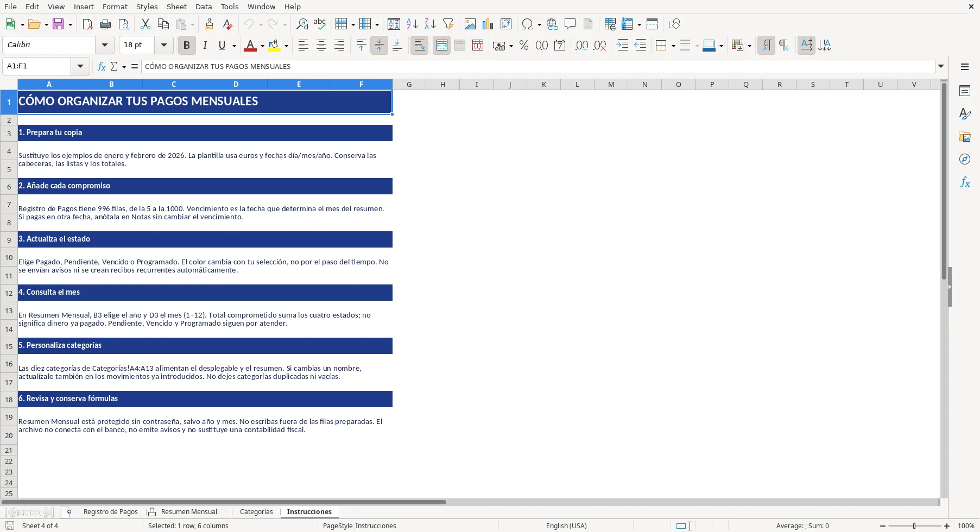Insert Image icon in toolbar
980x532 pixels.
[470, 24]
